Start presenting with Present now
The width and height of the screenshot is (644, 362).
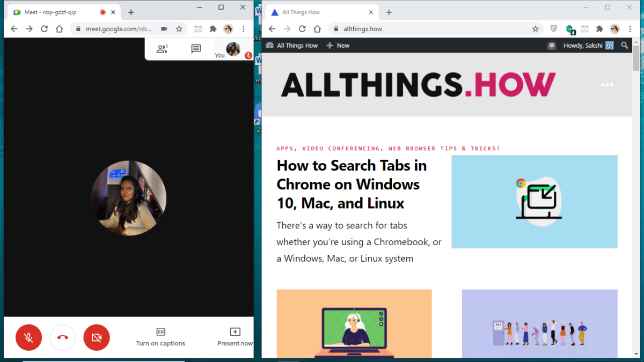coord(235,337)
